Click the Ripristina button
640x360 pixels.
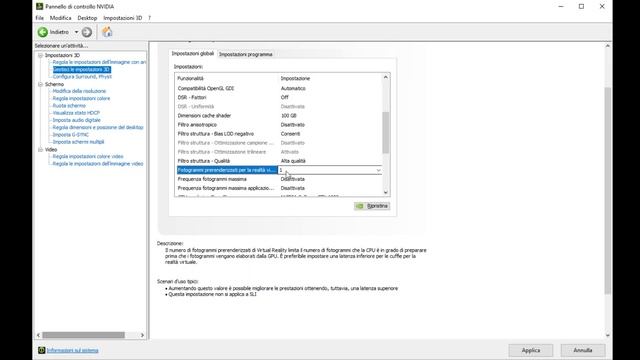coord(372,206)
